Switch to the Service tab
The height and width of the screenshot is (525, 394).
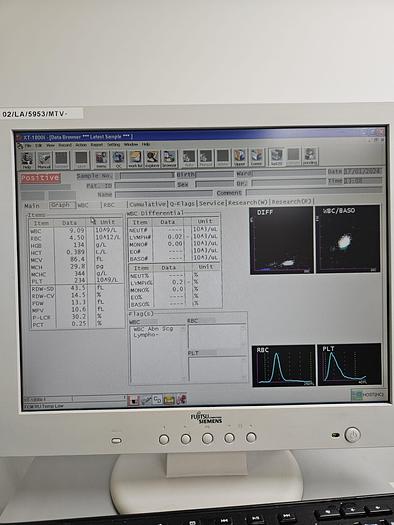(x=212, y=203)
